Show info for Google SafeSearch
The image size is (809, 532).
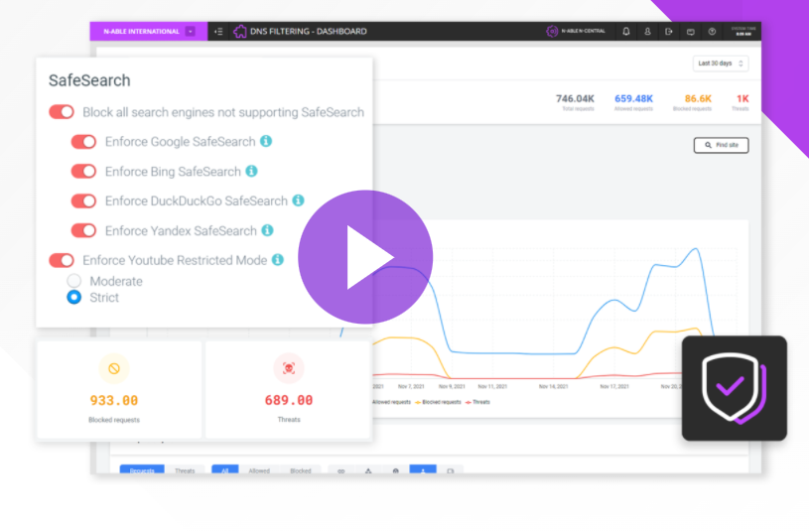point(266,141)
